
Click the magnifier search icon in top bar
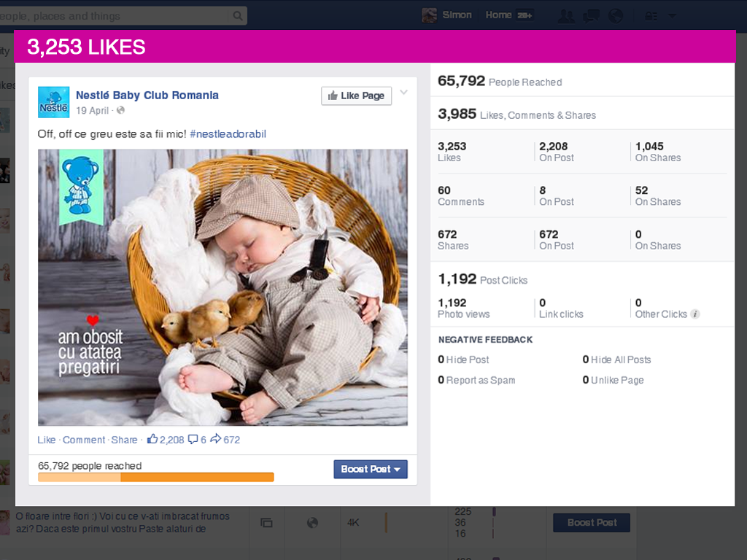(x=237, y=16)
